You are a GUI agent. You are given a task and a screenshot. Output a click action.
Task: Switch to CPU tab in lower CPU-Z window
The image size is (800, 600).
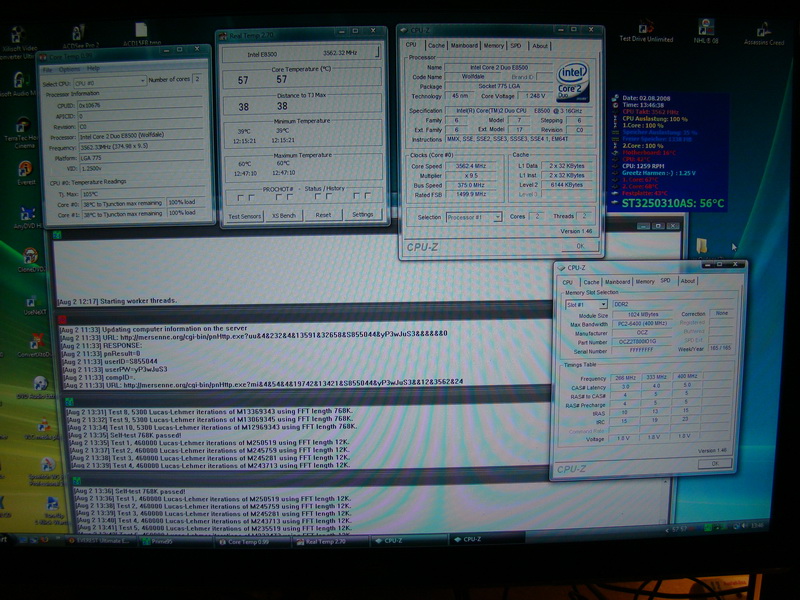[567, 282]
